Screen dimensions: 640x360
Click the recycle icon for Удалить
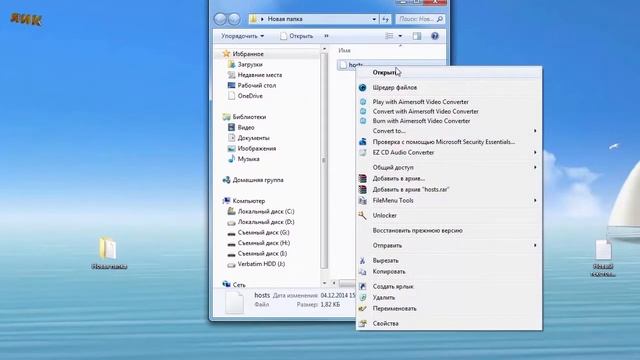tap(362, 298)
